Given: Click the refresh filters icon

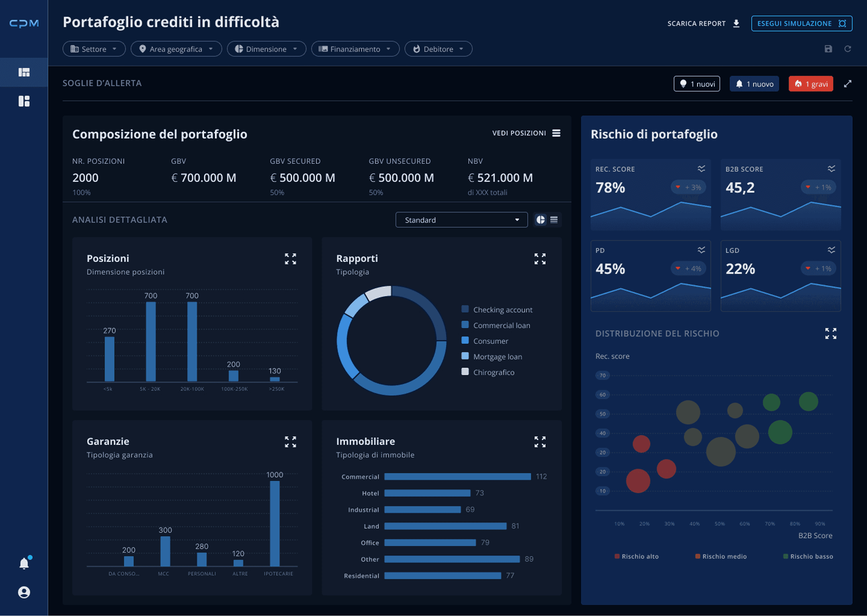Looking at the screenshot, I should (847, 49).
